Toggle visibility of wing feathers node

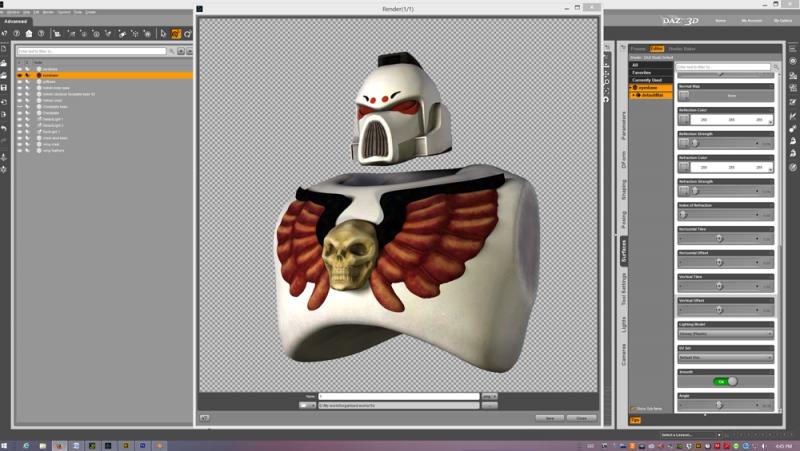coord(20,151)
